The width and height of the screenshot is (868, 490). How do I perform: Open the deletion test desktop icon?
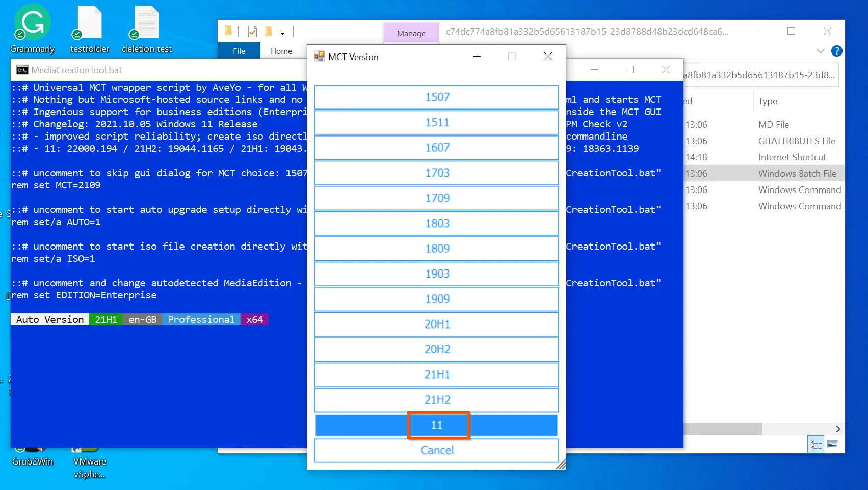coord(147,29)
